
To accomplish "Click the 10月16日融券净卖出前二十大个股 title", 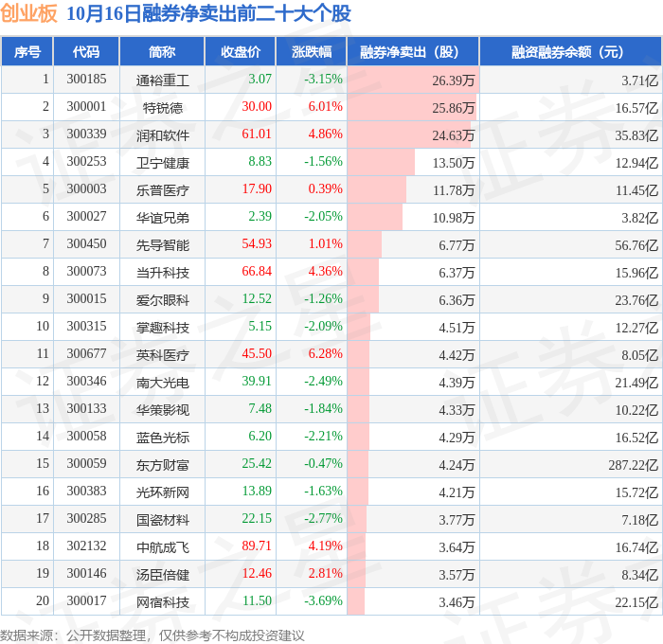I will [209, 13].
